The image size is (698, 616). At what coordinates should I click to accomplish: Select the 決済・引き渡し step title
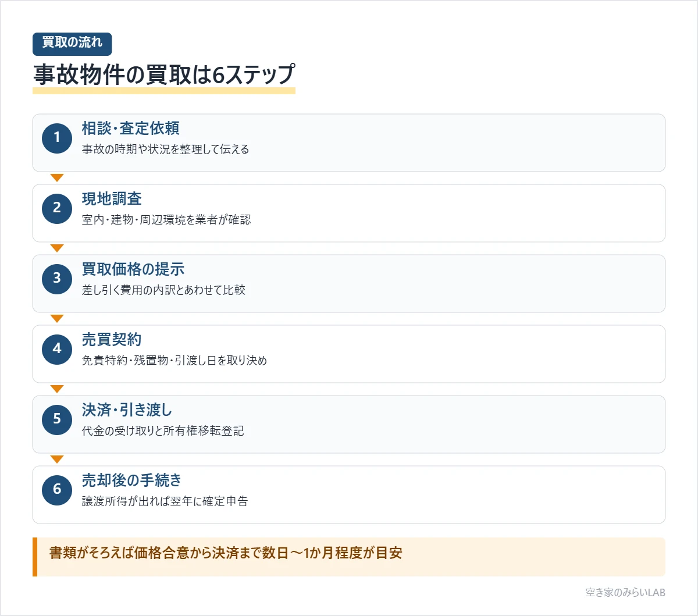(127, 410)
